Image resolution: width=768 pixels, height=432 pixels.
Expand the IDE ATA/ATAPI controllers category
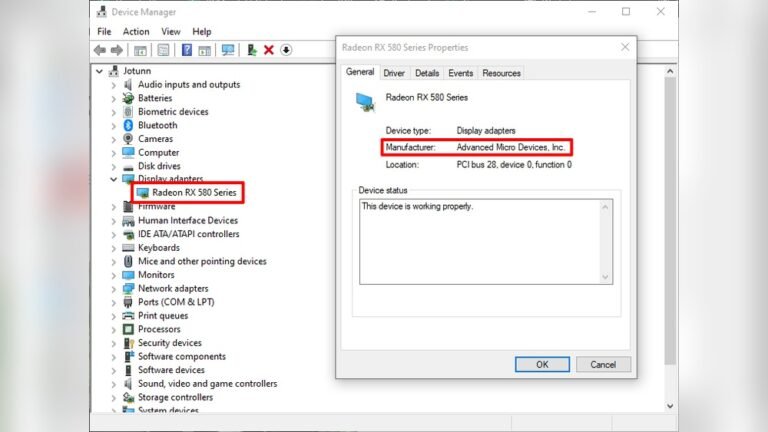[x=114, y=235]
